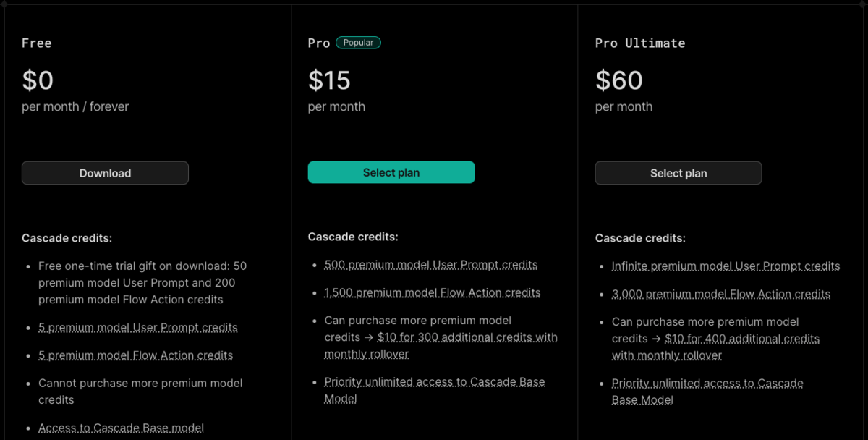Open Infinite premium model User Prompt credits link
The height and width of the screenshot is (440, 868).
[726, 266]
